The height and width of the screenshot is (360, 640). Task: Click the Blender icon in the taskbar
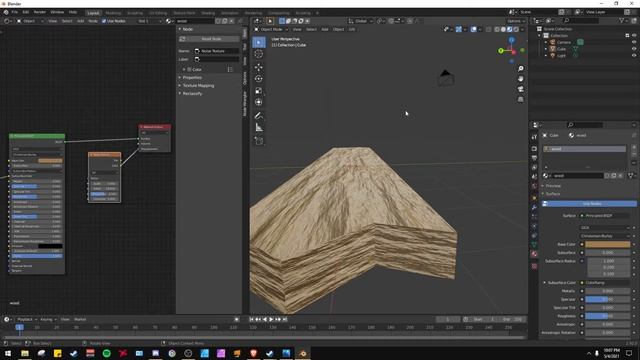[303, 353]
